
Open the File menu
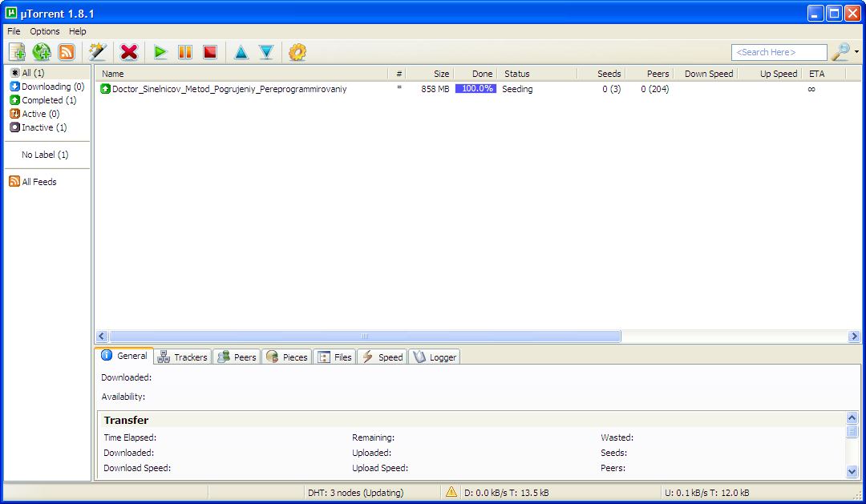point(14,31)
